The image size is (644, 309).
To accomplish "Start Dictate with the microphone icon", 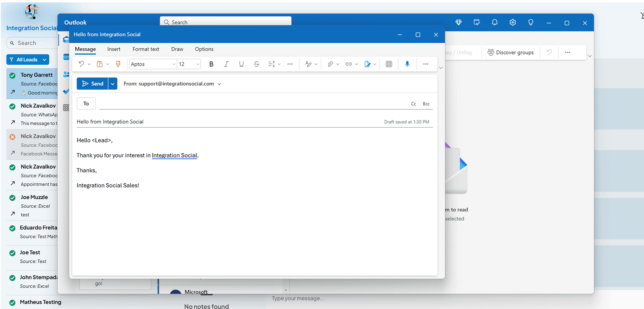I will pyautogui.click(x=407, y=64).
